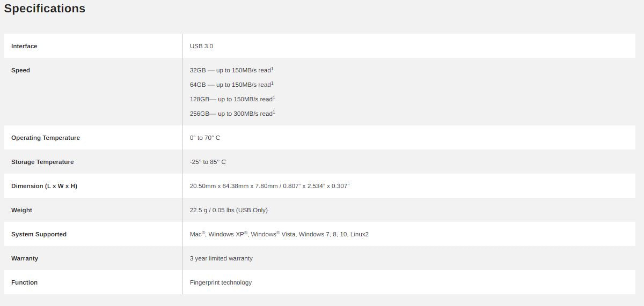Click the Weight row label
This screenshot has height=306, width=644.
(21, 210)
